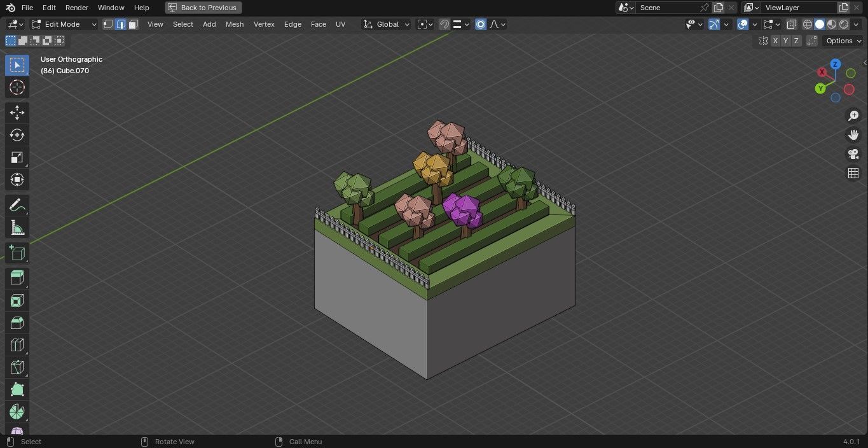Viewport: 868px width, 448px height.
Task: Toggle snapping magnet
Action: click(x=444, y=24)
